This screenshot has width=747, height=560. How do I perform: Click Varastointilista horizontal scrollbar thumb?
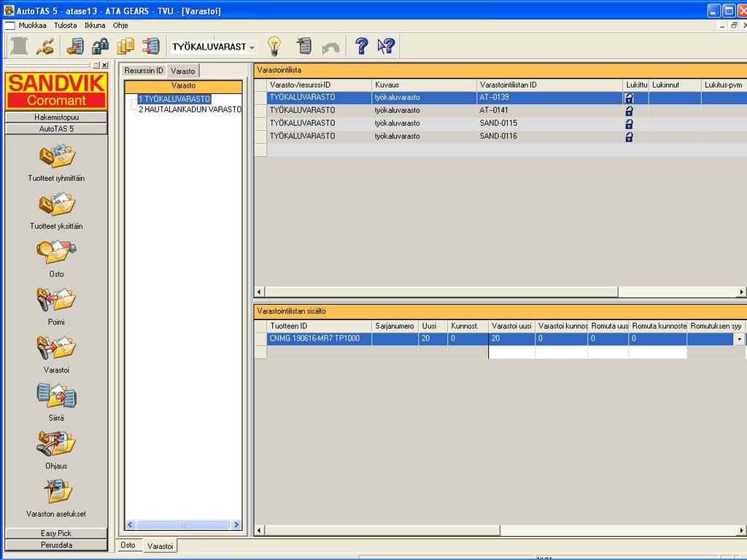(441, 292)
